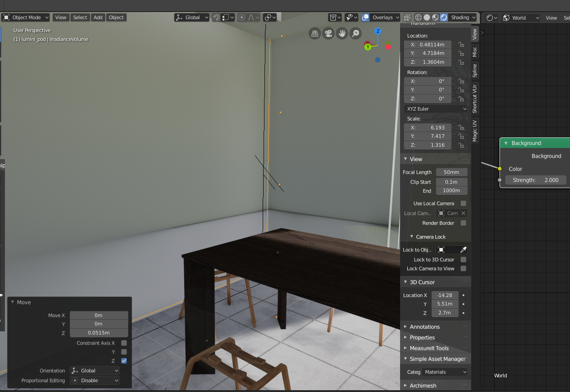Toggle the perspective/orthographic grid view icon
This screenshot has height=392, width=570.
click(x=315, y=33)
